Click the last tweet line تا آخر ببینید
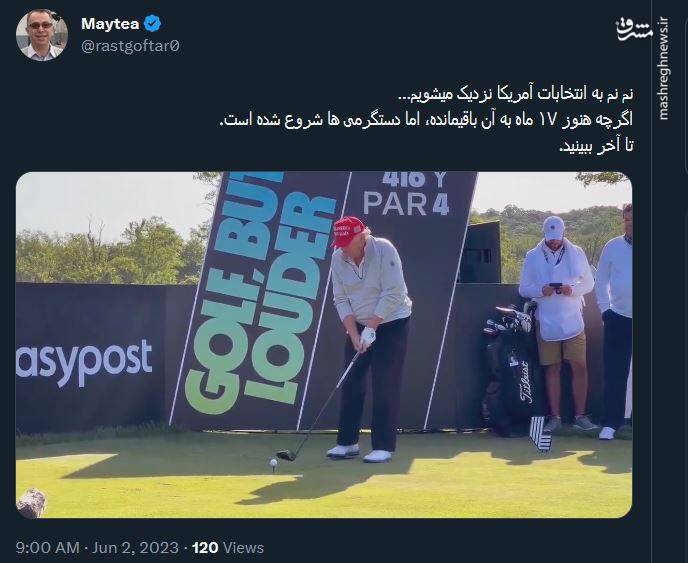 (x=596, y=146)
